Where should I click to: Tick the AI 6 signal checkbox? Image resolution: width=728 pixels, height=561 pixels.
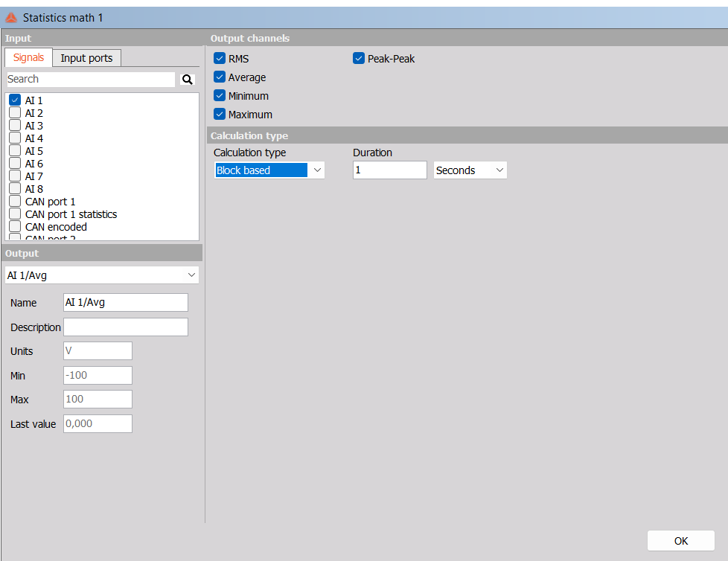(x=15, y=164)
